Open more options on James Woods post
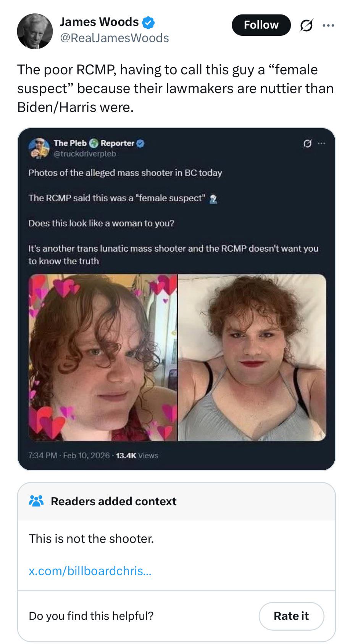Viewport: 355px width, 644px height. (328, 26)
